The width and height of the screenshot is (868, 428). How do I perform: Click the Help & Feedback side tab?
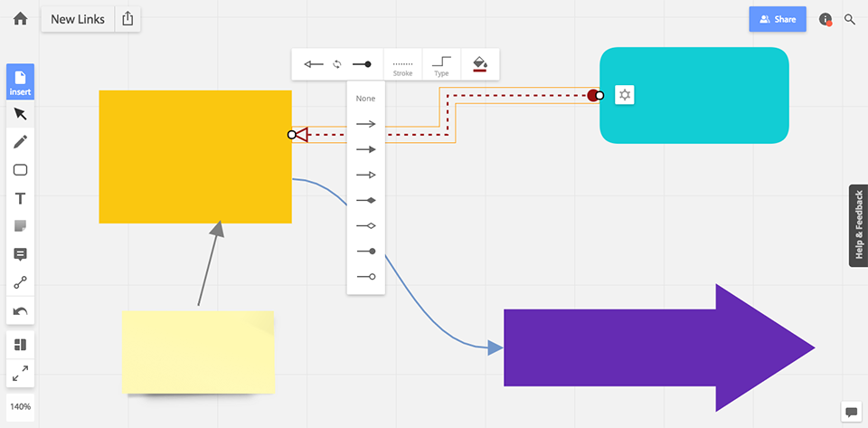tap(859, 225)
